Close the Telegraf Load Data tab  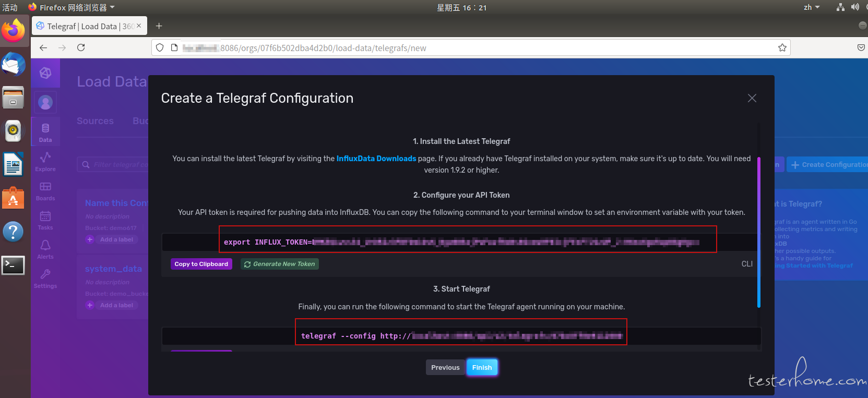pos(139,26)
